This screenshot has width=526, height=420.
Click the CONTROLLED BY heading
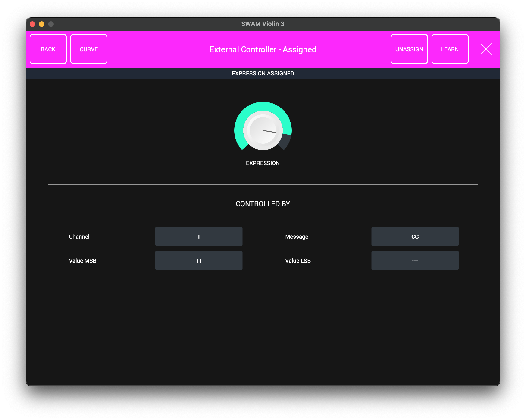coord(263,204)
